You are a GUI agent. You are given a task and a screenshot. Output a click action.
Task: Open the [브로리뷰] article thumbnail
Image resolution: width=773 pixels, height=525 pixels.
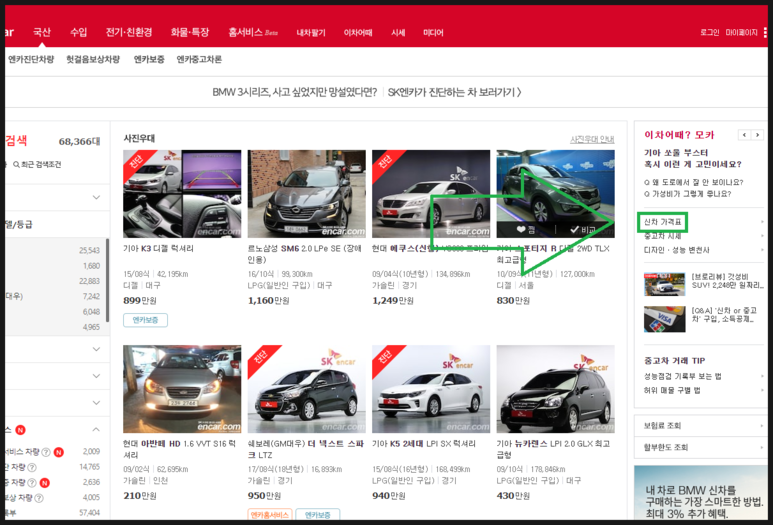coord(665,284)
